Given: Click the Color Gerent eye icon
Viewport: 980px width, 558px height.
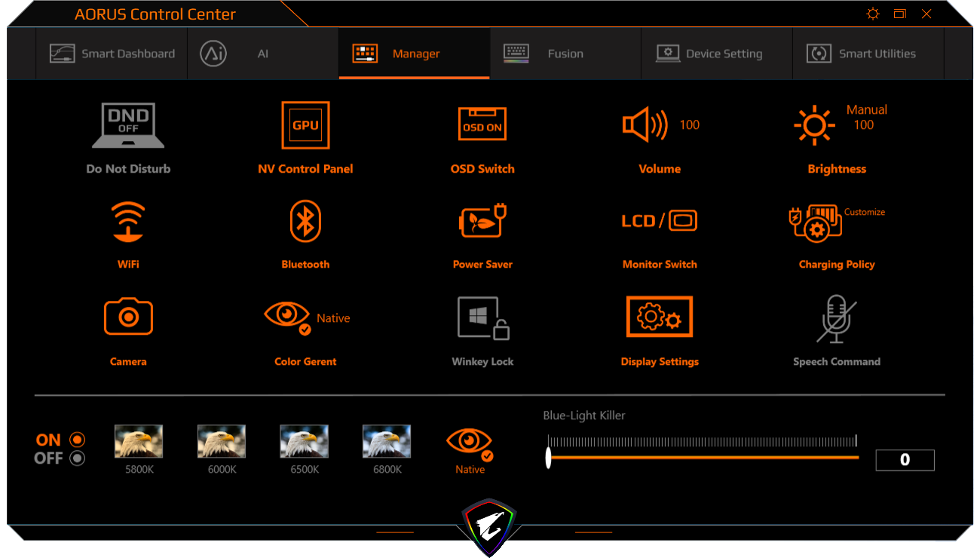Looking at the screenshot, I should coord(288,317).
